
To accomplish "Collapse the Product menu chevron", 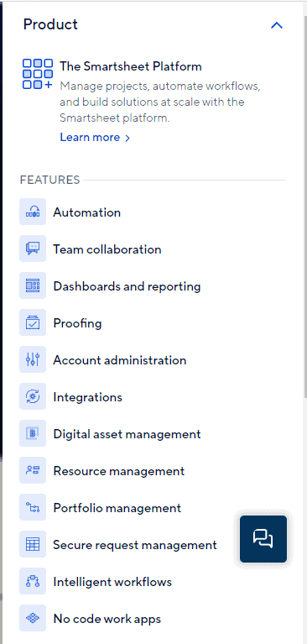I will coord(277,25).
